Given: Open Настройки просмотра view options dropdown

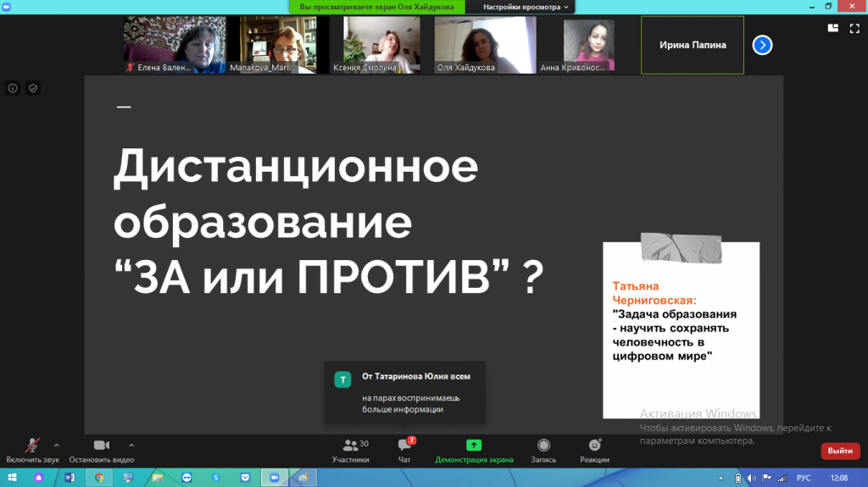Looking at the screenshot, I should [526, 7].
